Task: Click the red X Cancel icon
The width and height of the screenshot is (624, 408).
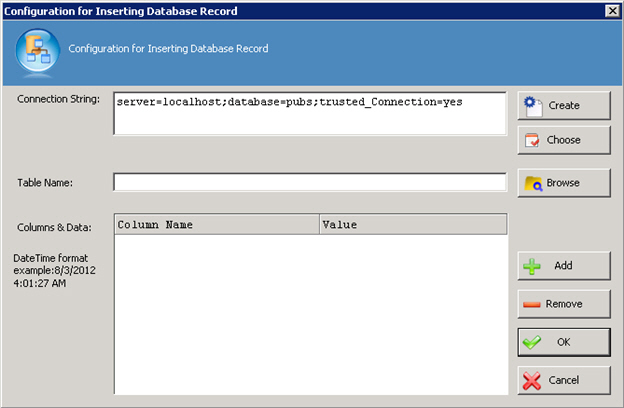Action: coord(533,380)
